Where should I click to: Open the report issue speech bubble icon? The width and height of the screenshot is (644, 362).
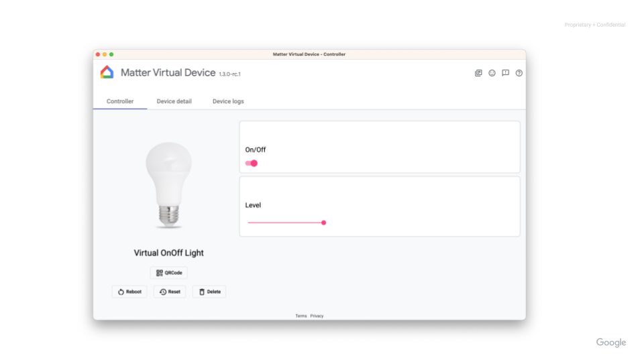click(505, 73)
